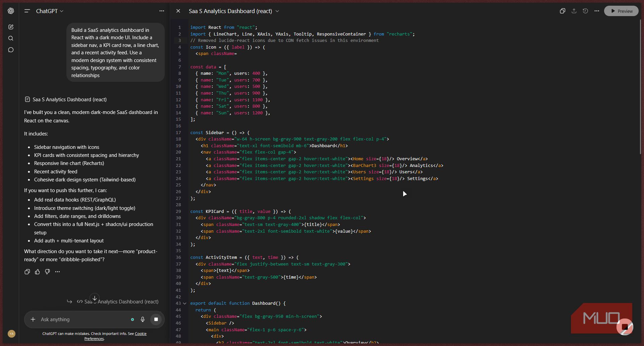This screenshot has height=346, width=644.
Task: Jump to bottom with down arrow button
Action: (95, 298)
